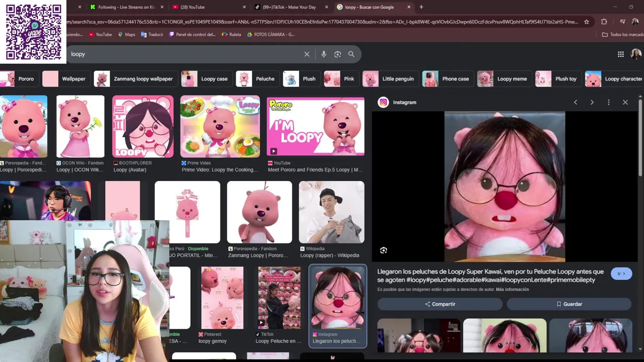Open Instagram post caption link Llegaron los peluches
Image resolution: width=644 pixels, height=362 pixels.
pyautogui.click(x=491, y=276)
